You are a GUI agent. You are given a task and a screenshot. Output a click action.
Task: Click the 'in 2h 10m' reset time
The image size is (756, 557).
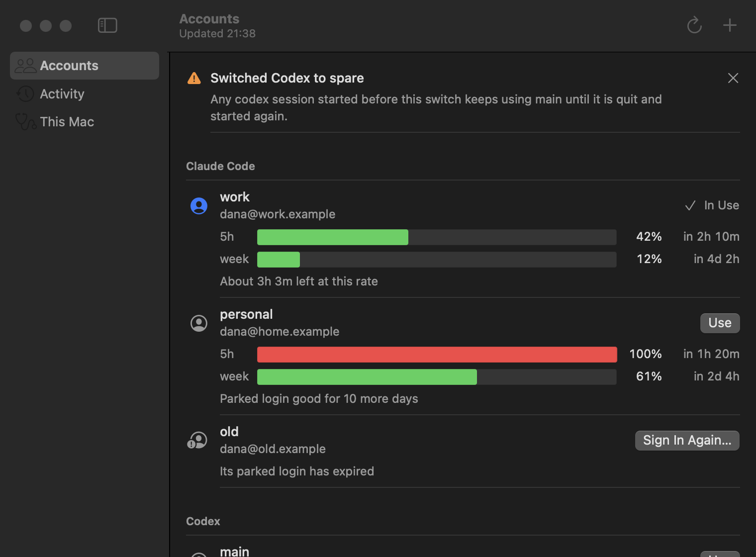(711, 237)
